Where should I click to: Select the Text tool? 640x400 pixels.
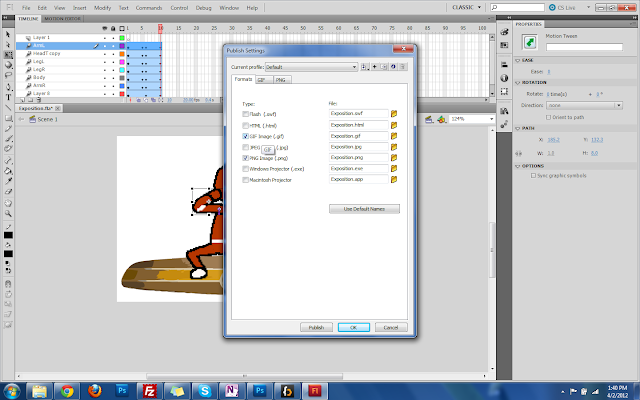point(8,97)
